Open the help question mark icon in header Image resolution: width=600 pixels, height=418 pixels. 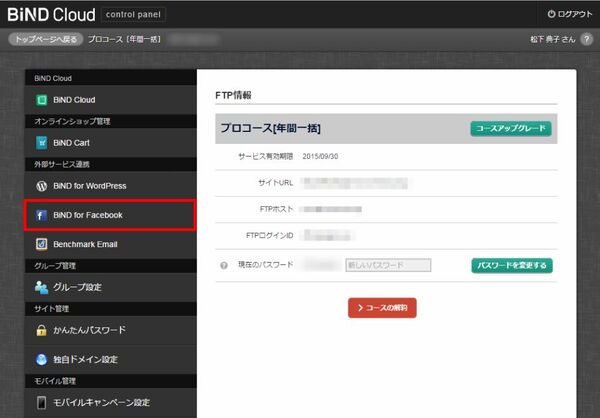point(587,39)
